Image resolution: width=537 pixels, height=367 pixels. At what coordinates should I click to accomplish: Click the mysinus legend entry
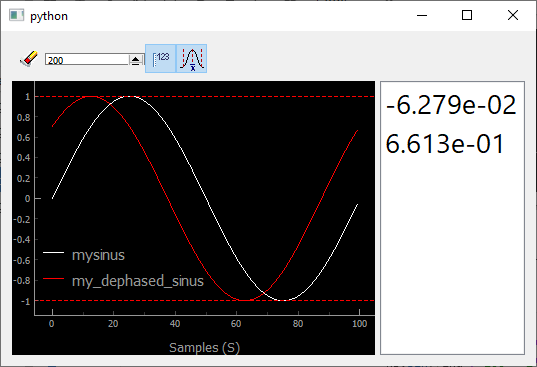pos(98,255)
